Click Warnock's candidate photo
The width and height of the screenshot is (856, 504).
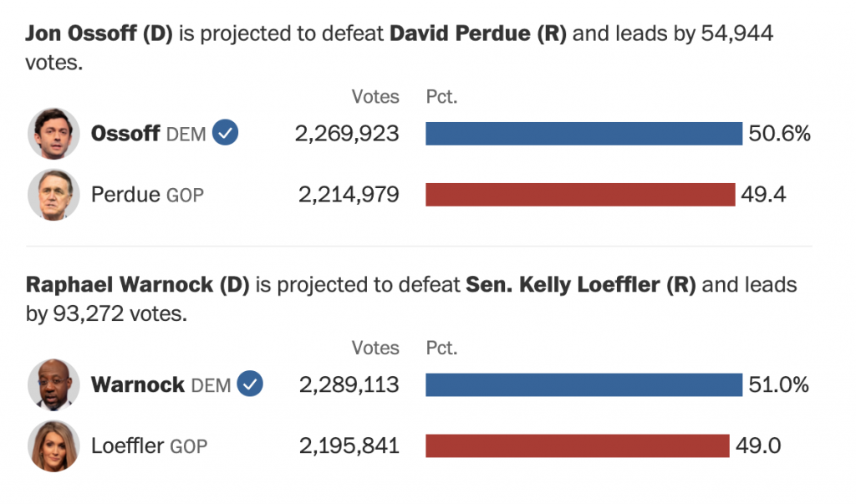click(53, 384)
